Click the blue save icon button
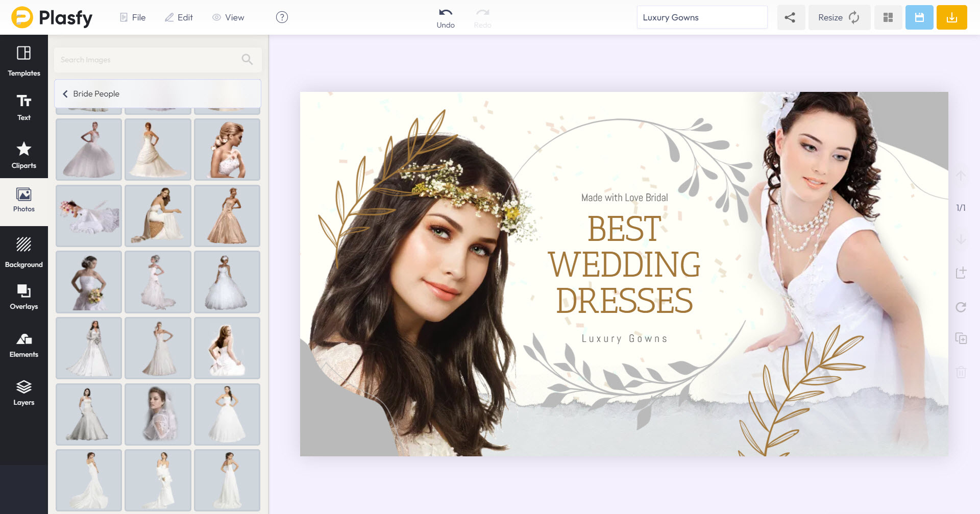The height and width of the screenshot is (514, 980). point(919,17)
